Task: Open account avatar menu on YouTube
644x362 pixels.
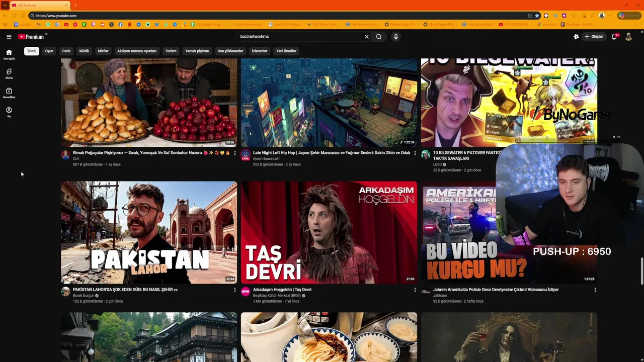Action: click(x=628, y=37)
